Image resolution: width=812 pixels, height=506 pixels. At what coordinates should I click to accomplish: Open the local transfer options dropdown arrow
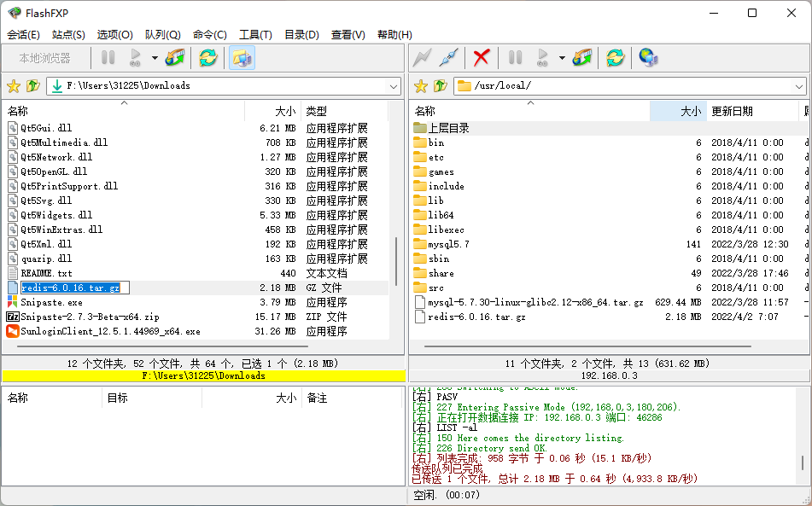tap(155, 58)
